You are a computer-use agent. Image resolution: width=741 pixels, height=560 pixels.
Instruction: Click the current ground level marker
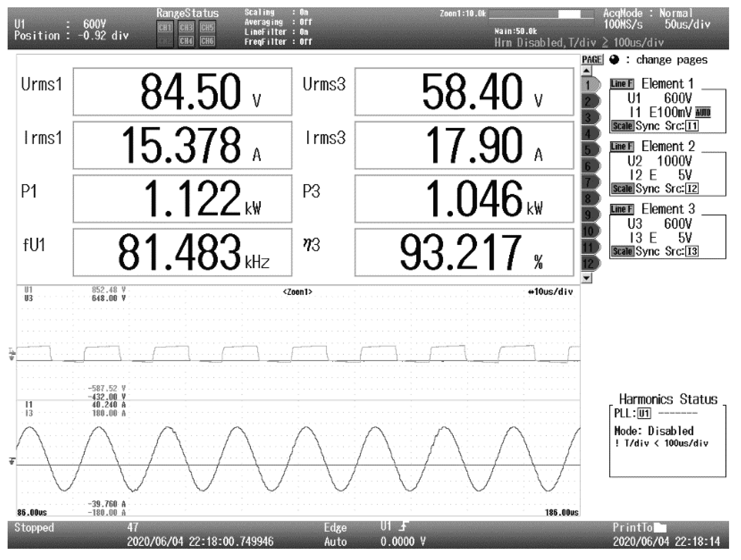(x=12, y=461)
